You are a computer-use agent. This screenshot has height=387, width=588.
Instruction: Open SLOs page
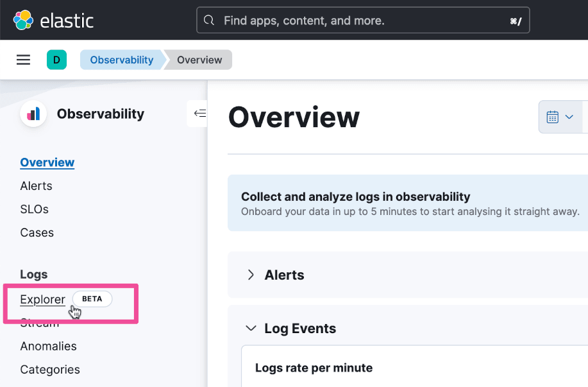pyautogui.click(x=34, y=209)
